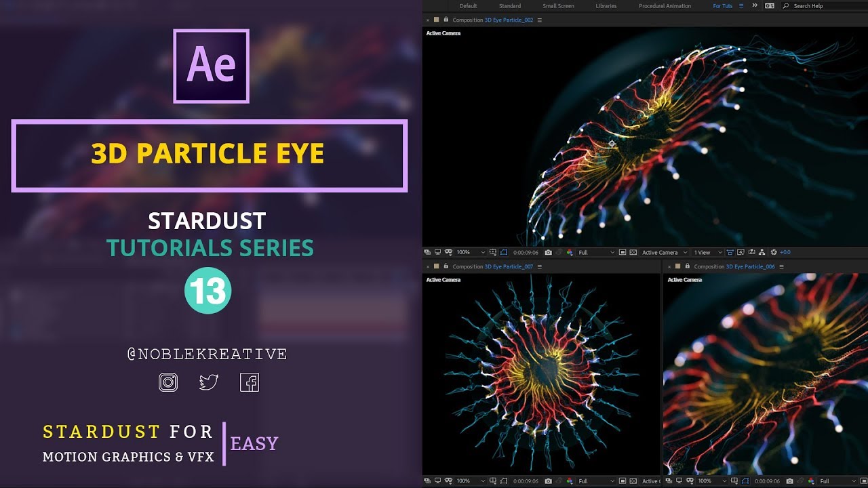Click label color swatch on Particle_002 tab
868x488 pixels.
[x=436, y=20]
